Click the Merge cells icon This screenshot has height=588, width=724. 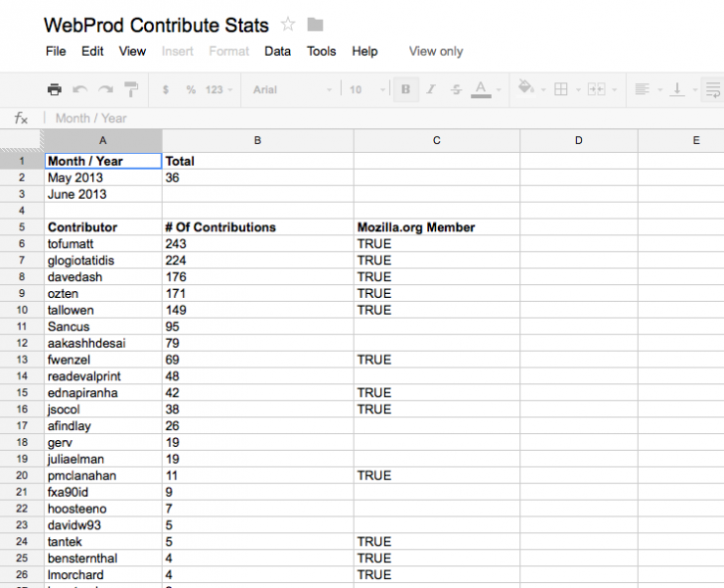[596, 89]
